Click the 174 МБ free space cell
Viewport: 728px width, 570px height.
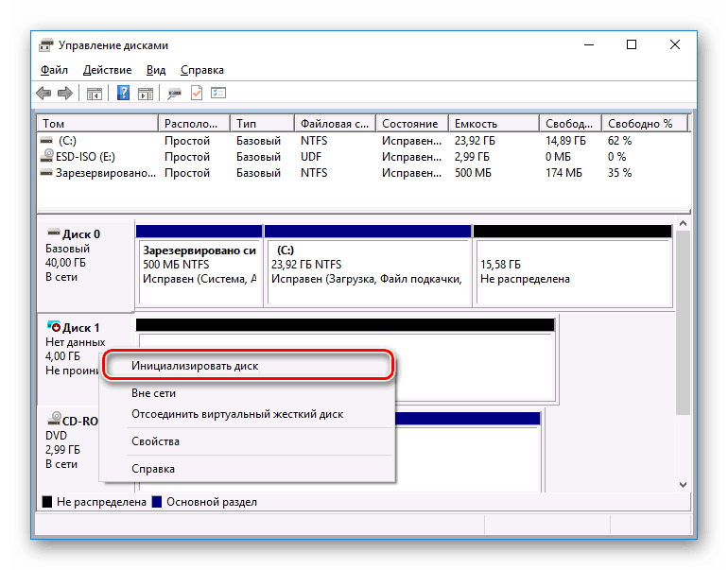pyautogui.click(x=563, y=173)
